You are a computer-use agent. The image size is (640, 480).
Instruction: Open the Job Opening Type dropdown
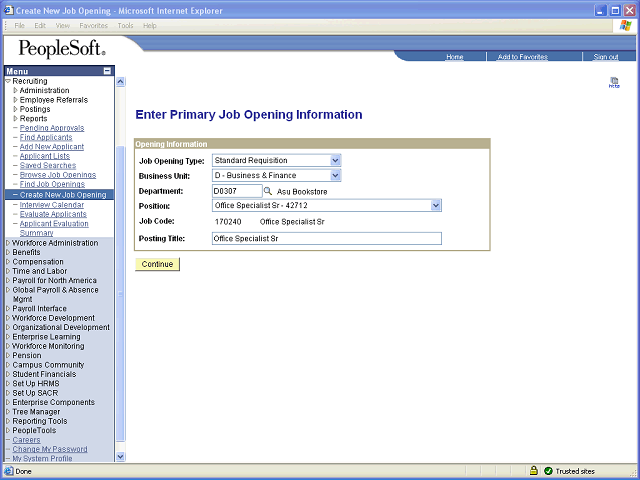335,160
